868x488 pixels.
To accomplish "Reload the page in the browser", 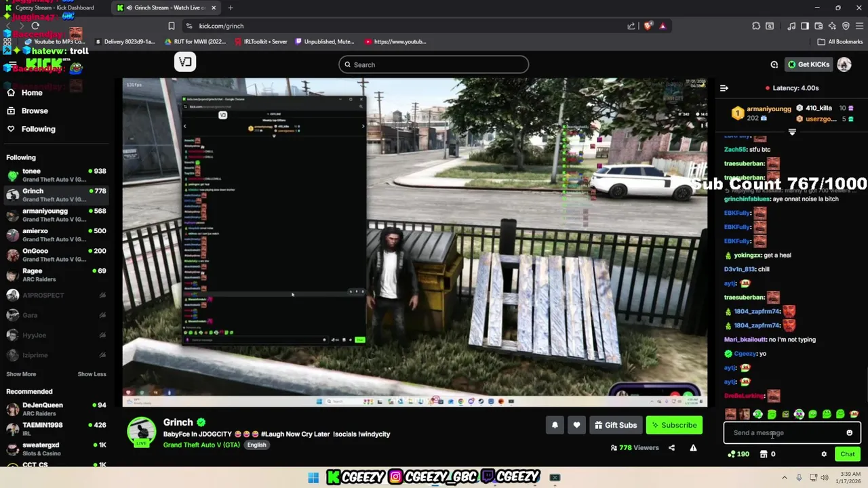I will (35, 26).
